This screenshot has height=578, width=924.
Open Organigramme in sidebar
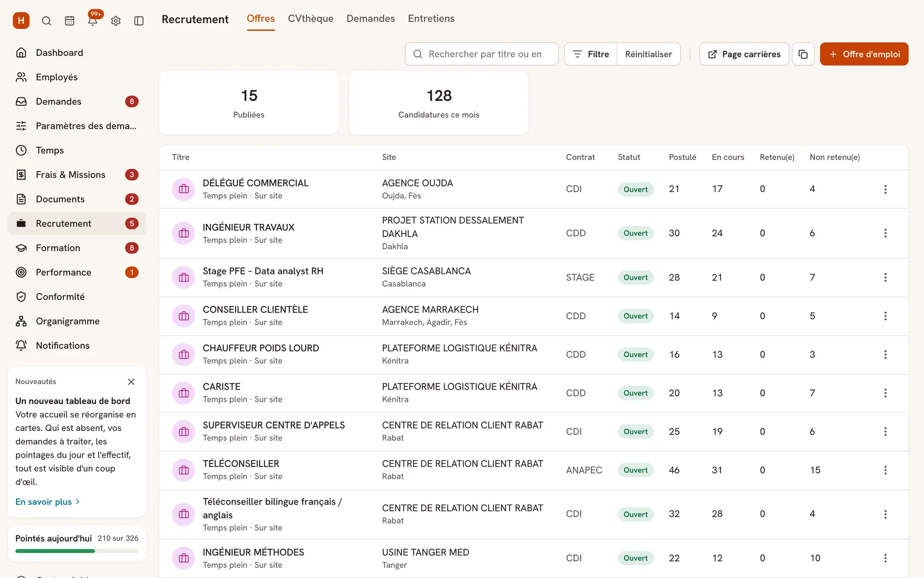pyautogui.click(x=77, y=321)
